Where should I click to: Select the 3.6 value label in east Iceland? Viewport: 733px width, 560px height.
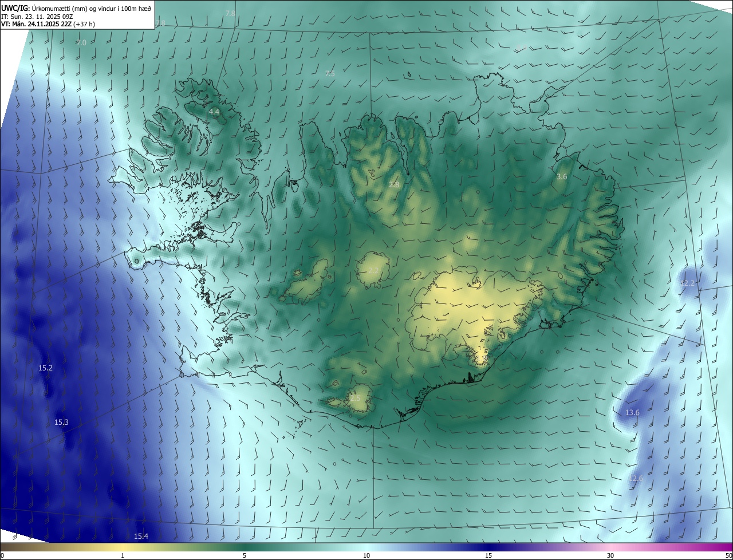coord(562,177)
